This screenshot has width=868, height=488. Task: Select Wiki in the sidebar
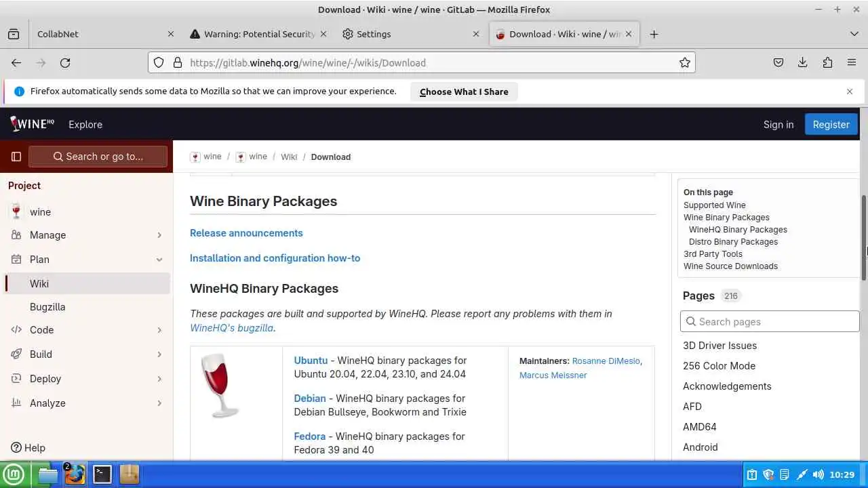(x=87, y=283)
